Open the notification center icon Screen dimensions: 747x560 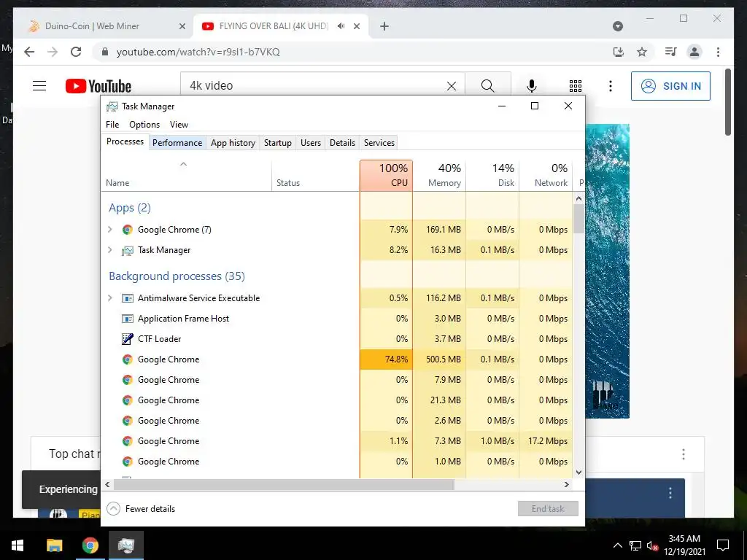pyautogui.click(x=723, y=545)
